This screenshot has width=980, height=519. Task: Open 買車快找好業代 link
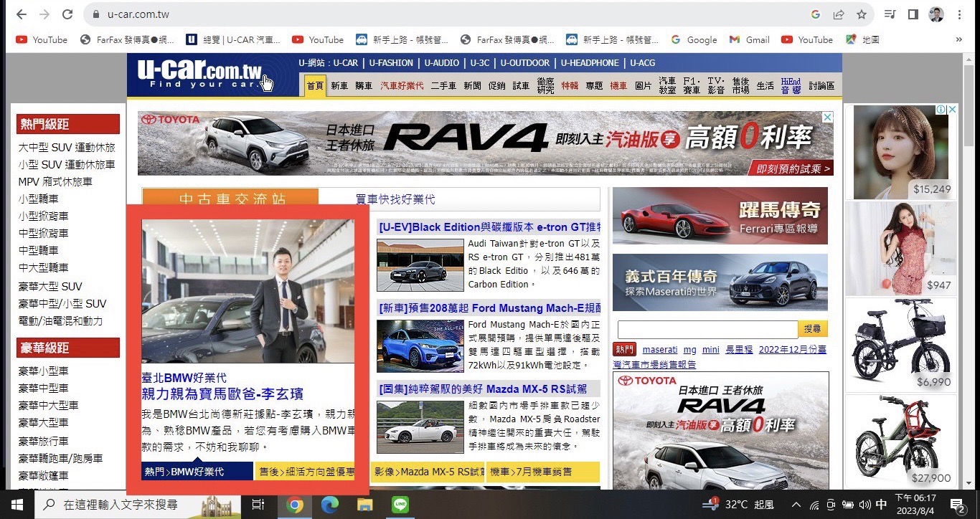tap(395, 199)
